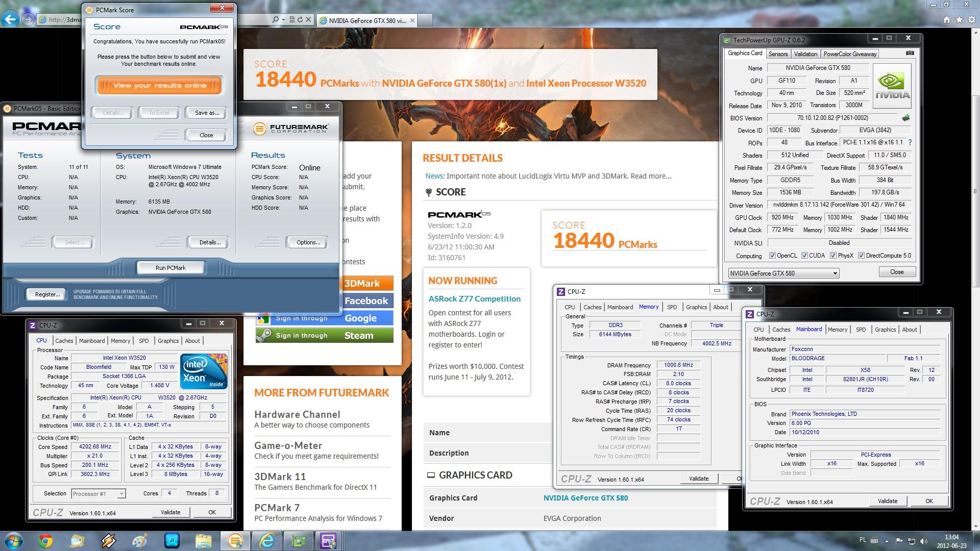Screen dimensions: 980x551
Task: Click OK in Mainboard CPU-Z window
Action: click(x=929, y=501)
